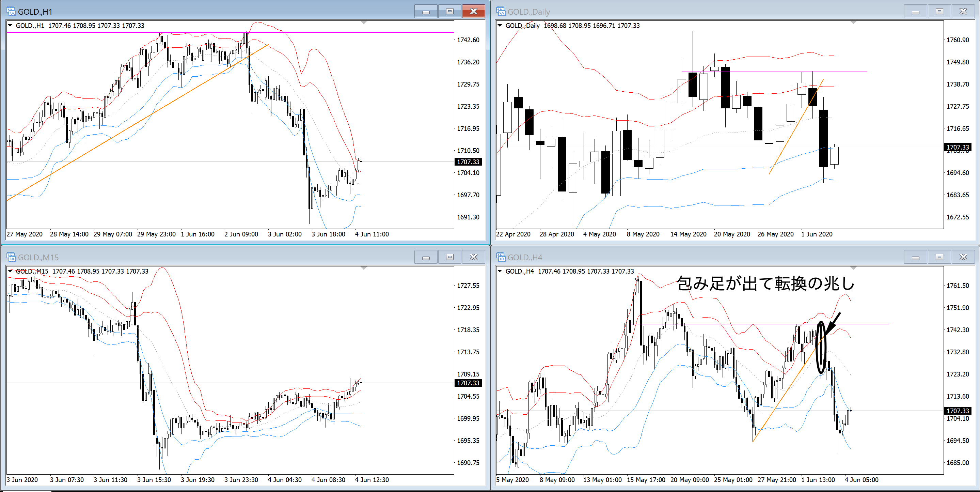The image size is (980, 492).
Task: Maximize the GOLD,M15 chart window
Action: pyautogui.click(x=449, y=257)
